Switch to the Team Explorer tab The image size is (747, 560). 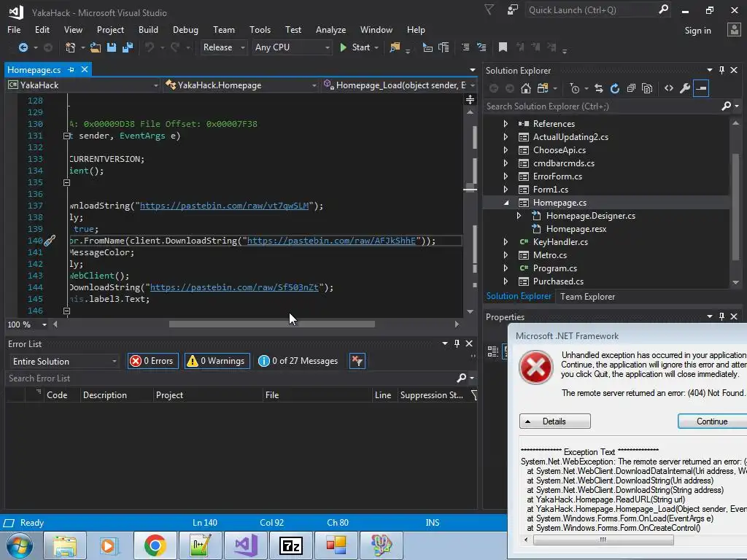point(587,297)
